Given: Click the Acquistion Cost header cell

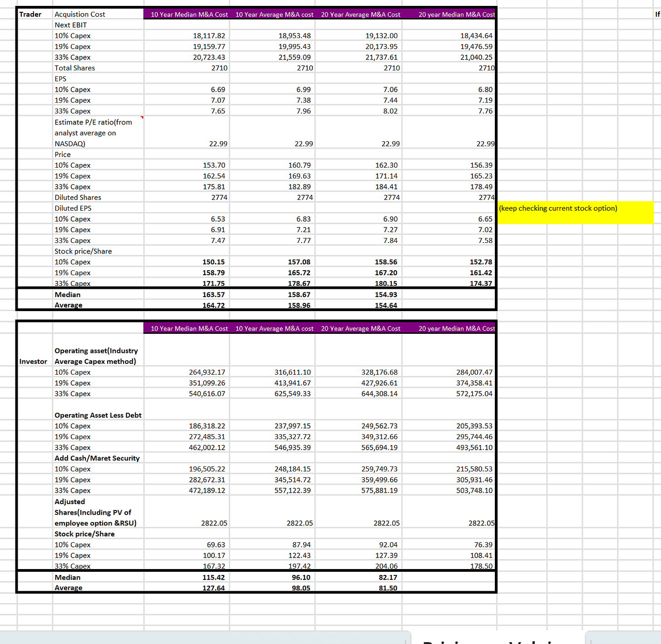Looking at the screenshot, I should tap(80, 15).
